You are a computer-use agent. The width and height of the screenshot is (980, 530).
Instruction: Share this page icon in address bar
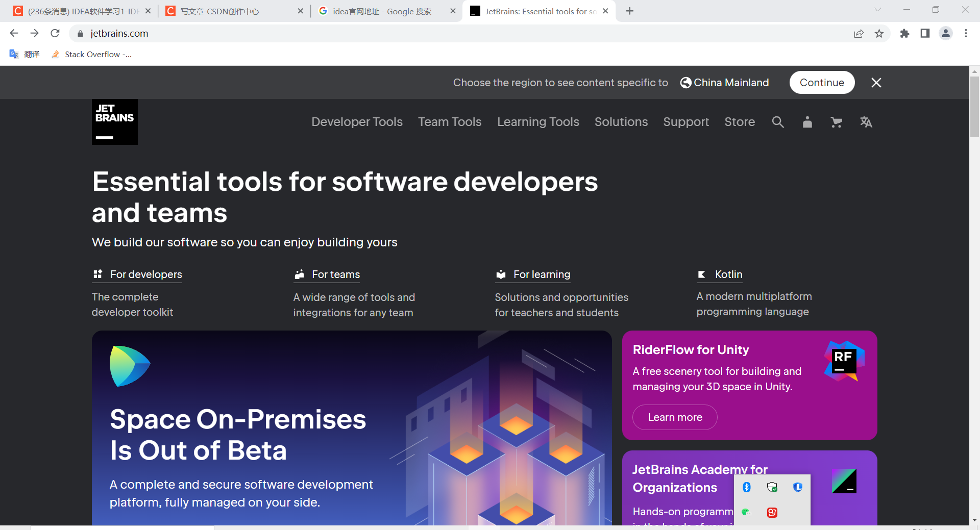859,34
